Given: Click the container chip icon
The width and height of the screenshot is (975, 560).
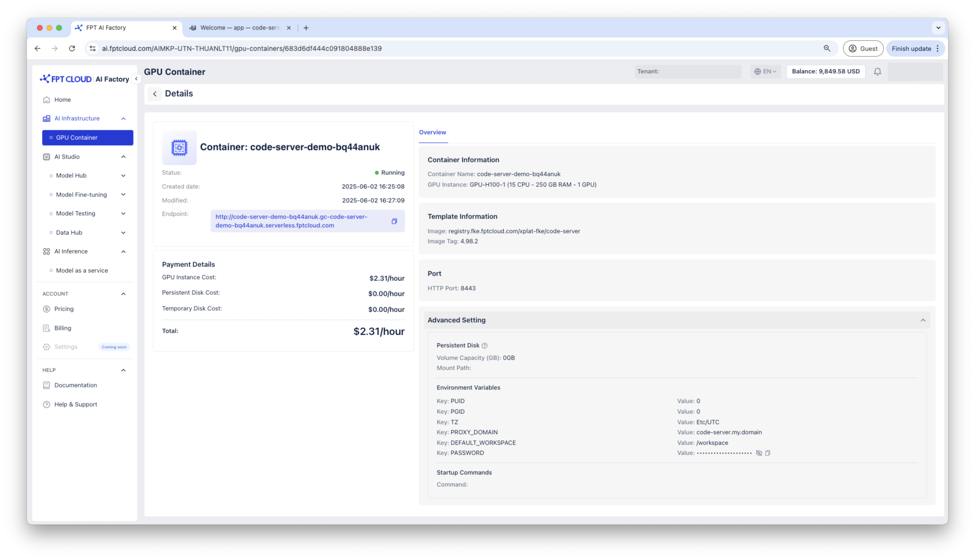Looking at the screenshot, I should 179,148.
